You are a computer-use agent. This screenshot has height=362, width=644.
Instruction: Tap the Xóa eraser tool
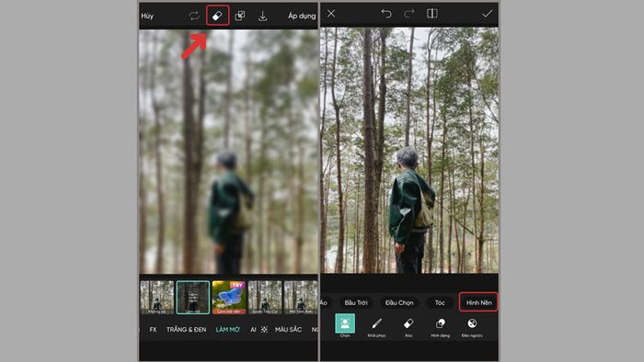coord(408,327)
